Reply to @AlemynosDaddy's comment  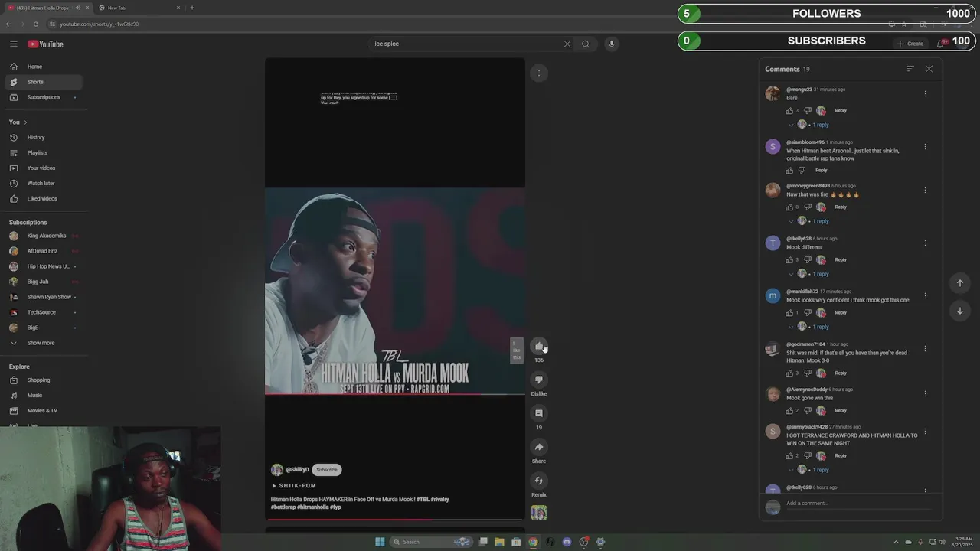841,411
